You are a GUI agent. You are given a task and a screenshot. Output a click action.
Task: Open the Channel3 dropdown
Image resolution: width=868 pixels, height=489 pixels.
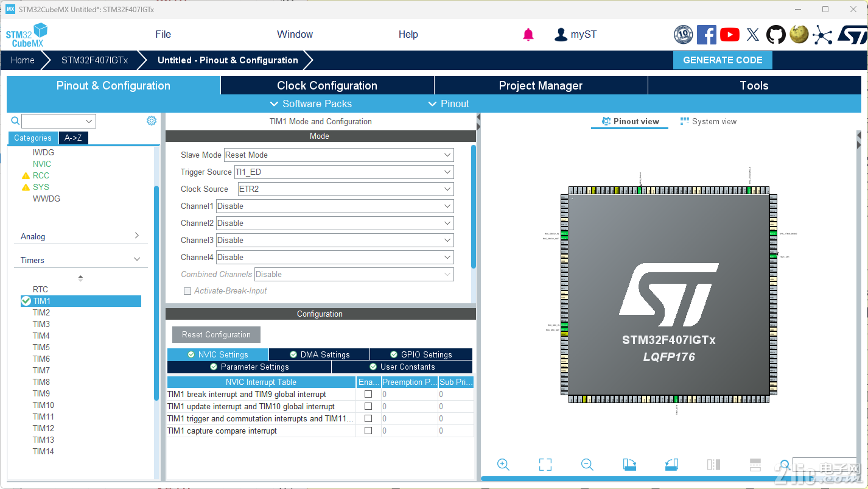335,240
